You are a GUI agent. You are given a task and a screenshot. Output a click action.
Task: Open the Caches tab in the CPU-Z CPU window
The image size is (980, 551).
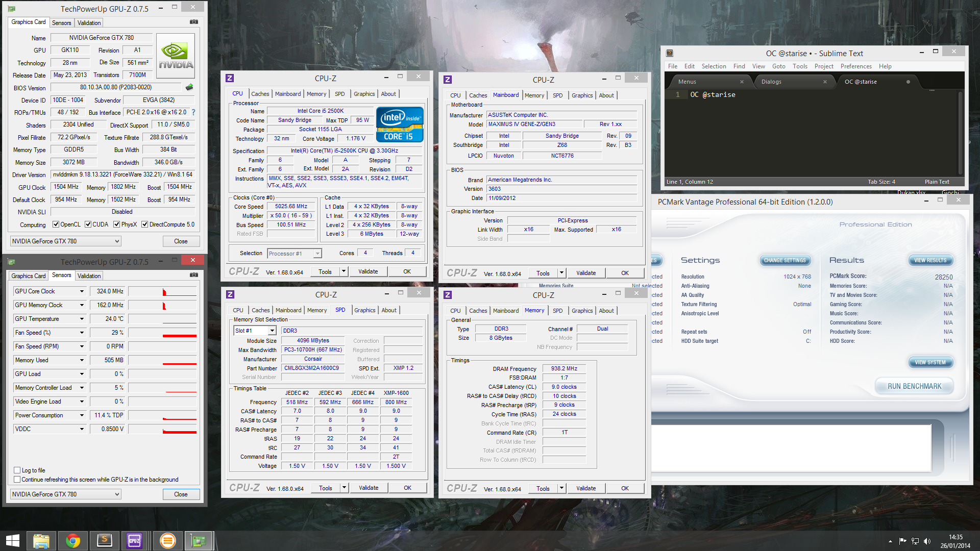click(x=260, y=94)
